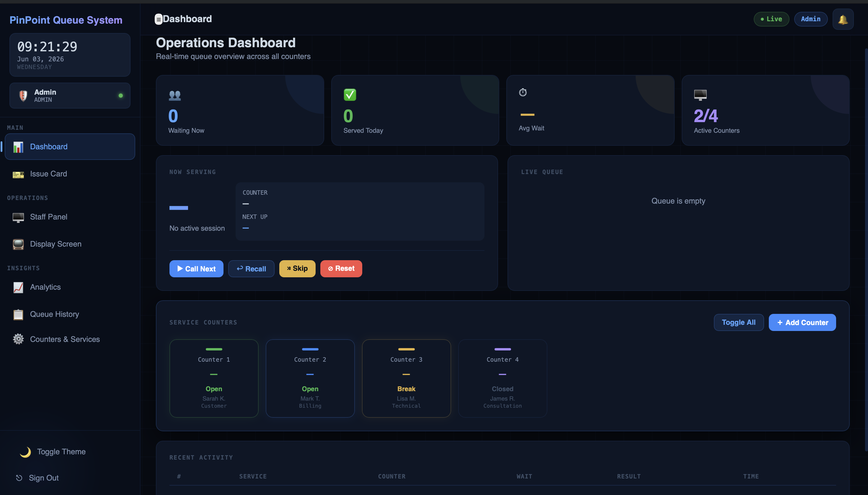Viewport: 868px width, 495px height.
Task: Navigate to Analytics
Action: (70, 287)
